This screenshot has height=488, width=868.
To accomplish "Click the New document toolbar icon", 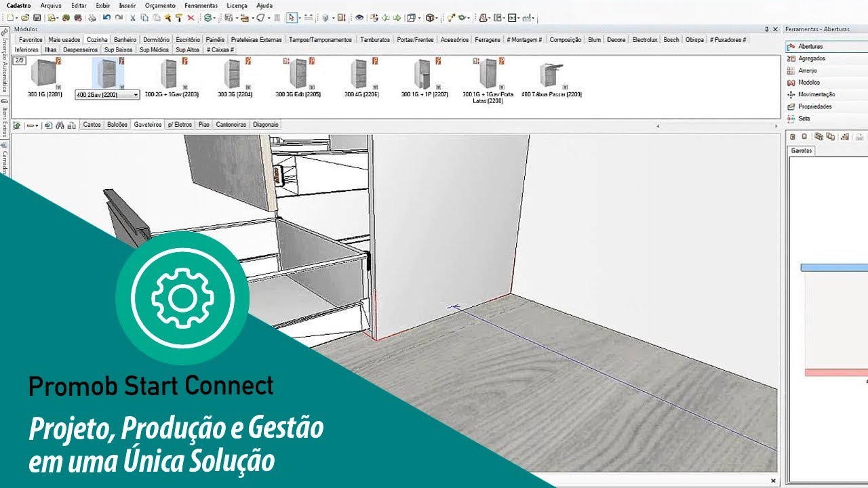I will pos(9,18).
